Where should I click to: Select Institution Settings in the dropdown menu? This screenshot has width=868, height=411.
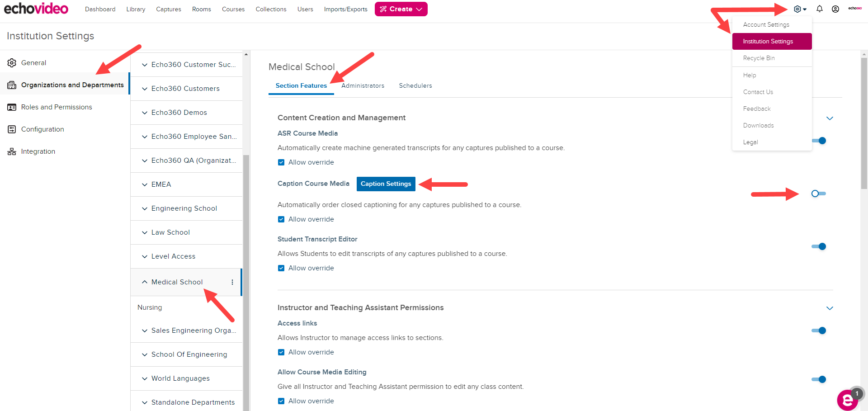[x=772, y=41]
